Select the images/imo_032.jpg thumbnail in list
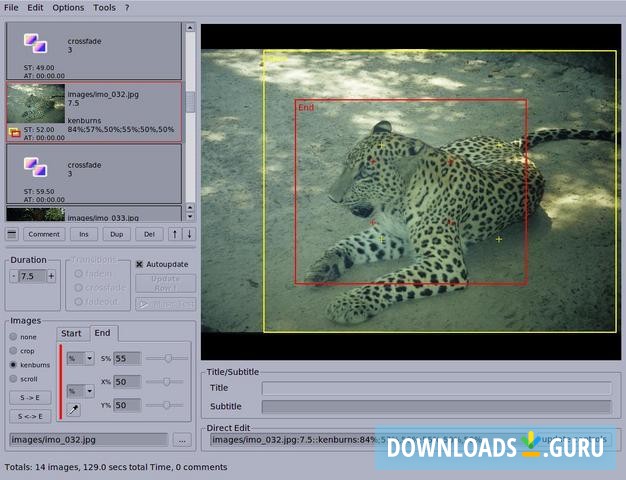626x480 pixels. [x=36, y=103]
